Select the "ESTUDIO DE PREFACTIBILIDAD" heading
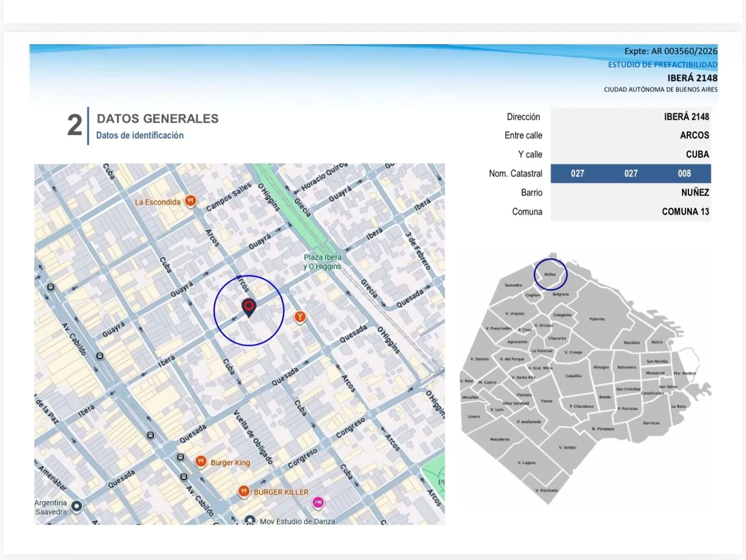Screen dimensions: 746x560 [662, 65]
